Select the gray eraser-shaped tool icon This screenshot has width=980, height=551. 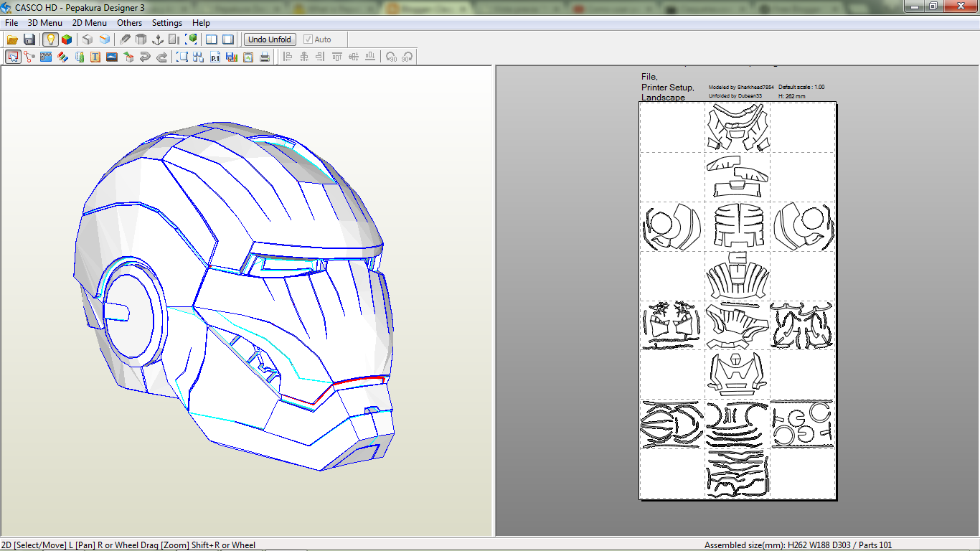(126, 39)
